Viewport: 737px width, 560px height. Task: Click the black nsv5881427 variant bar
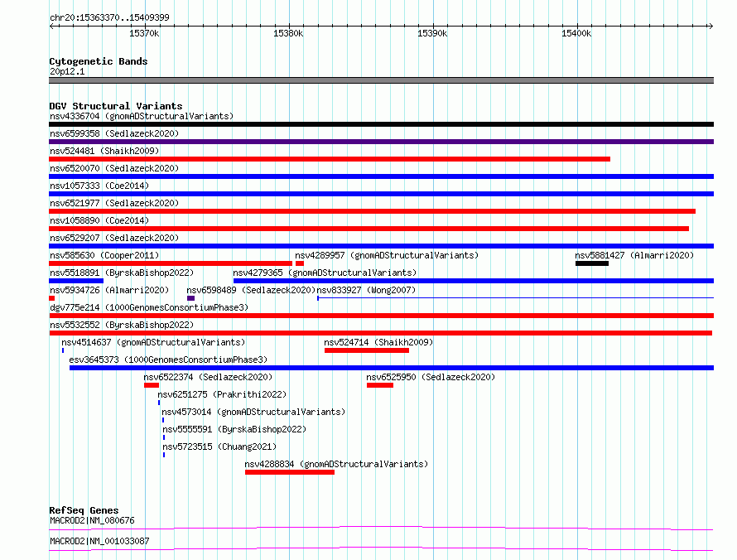(592, 263)
